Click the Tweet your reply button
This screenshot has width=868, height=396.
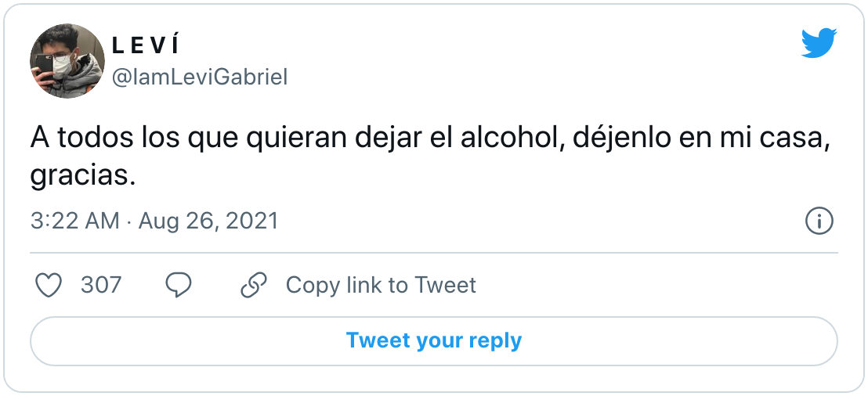(434, 340)
